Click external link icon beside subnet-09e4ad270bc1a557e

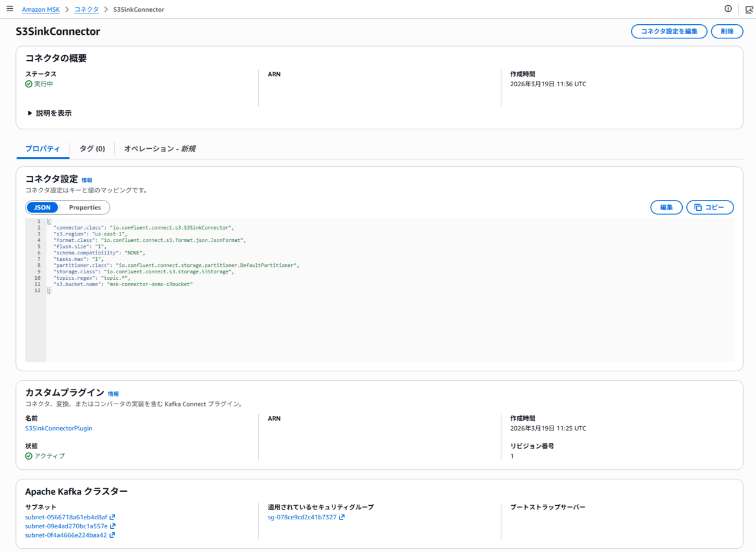coord(112,526)
